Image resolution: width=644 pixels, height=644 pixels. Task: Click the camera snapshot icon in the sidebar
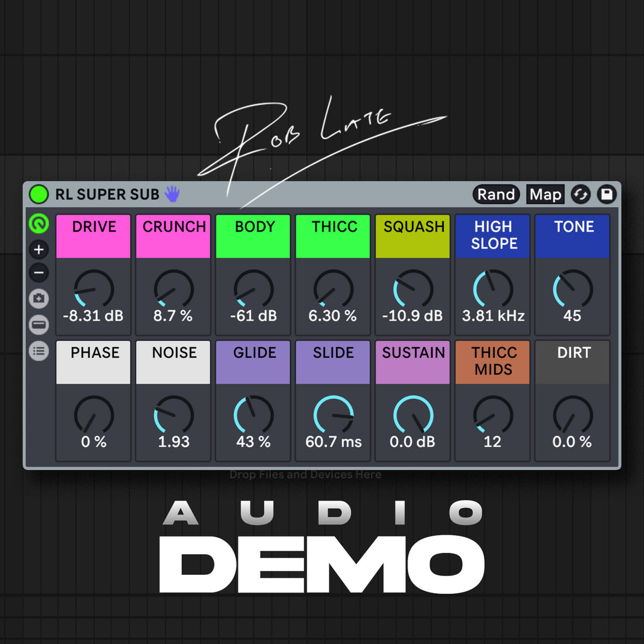[x=39, y=299]
